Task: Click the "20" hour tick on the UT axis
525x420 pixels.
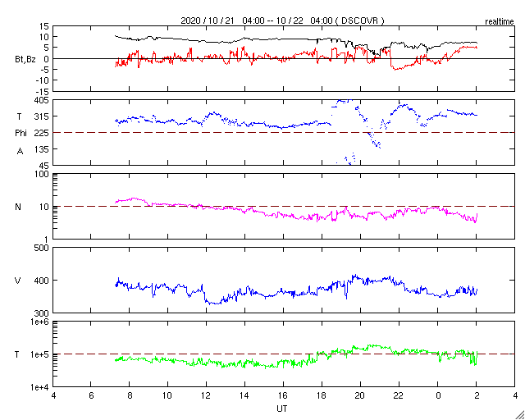Action: (x=360, y=396)
